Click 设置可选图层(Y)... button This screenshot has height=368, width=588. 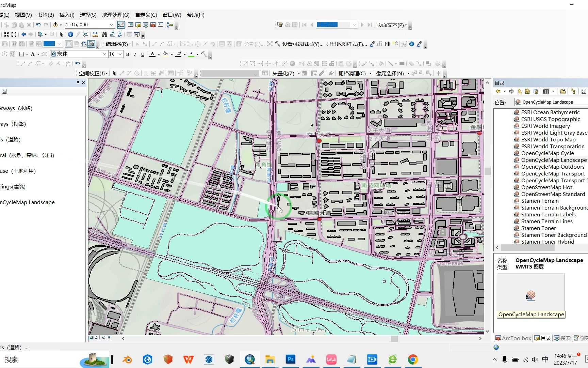point(303,44)
